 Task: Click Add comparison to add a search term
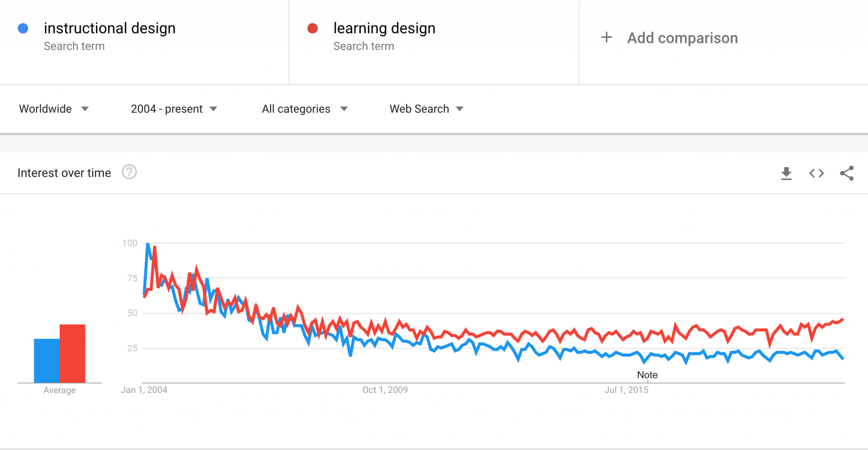pos(682,37)
